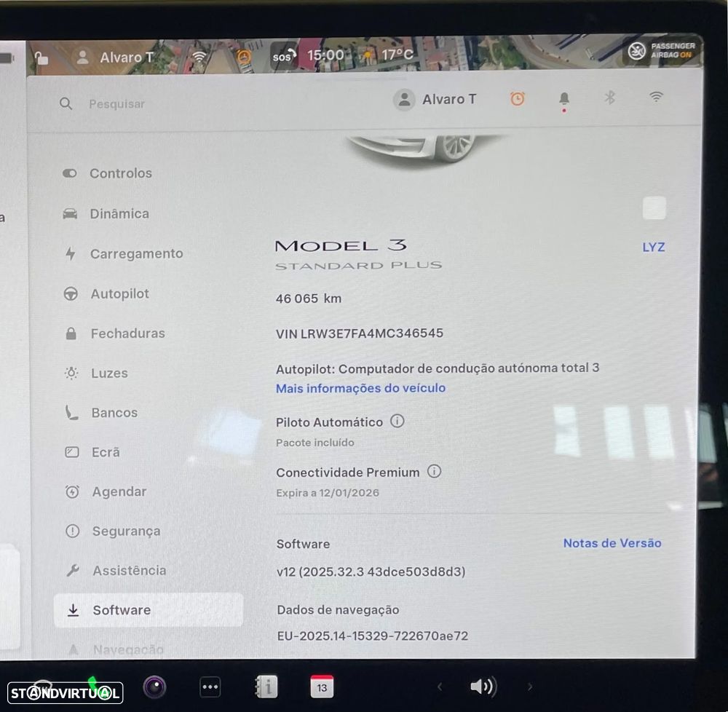The image size is (728, 712).
Task: Click the Controlos toggle icon
Action: pos(70,173)
